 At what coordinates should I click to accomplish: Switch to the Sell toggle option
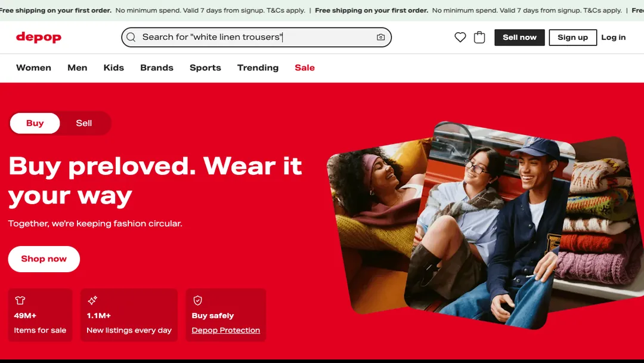(x=84, y=124)
